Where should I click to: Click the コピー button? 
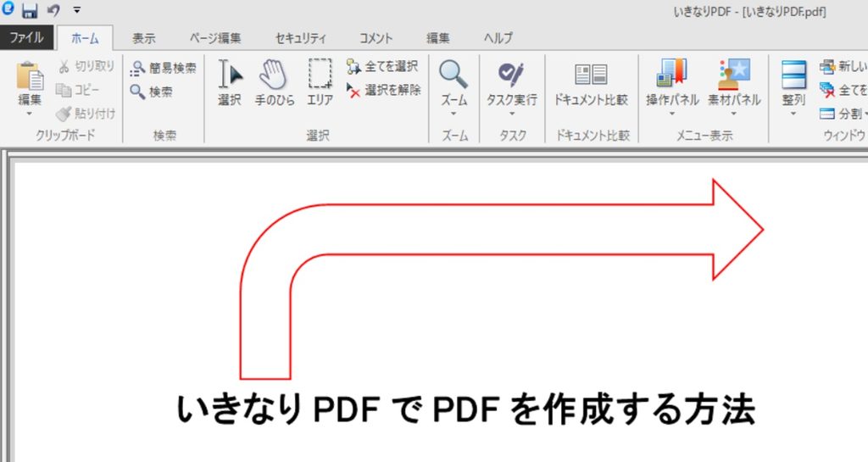[x=77, y=90]
